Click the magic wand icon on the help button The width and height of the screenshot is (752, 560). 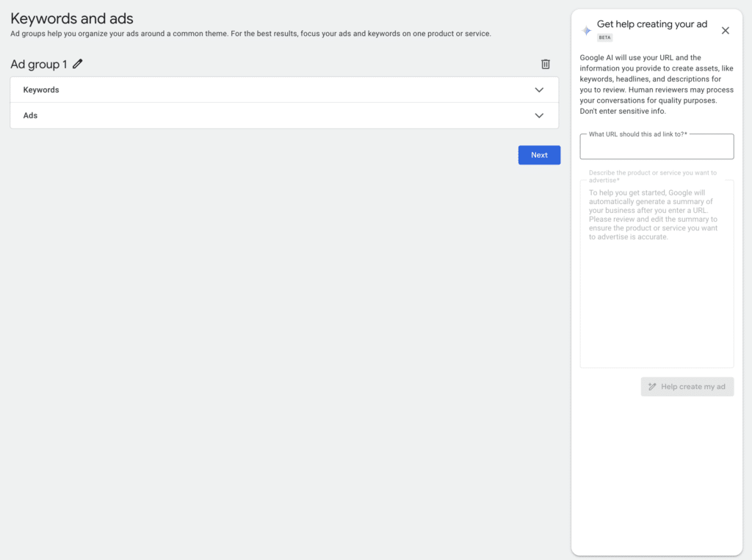point(652,387)
